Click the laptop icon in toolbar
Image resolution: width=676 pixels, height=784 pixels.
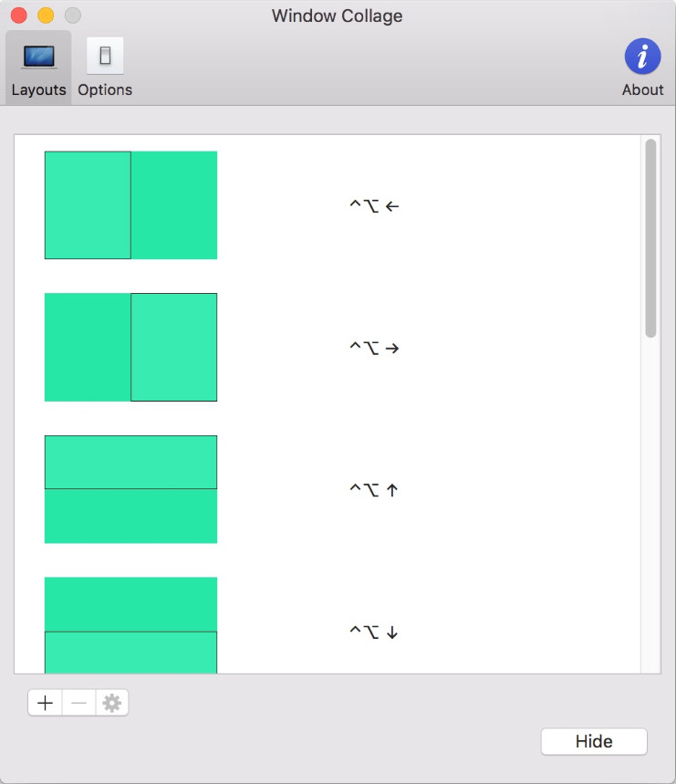click(x=38, y=56)
